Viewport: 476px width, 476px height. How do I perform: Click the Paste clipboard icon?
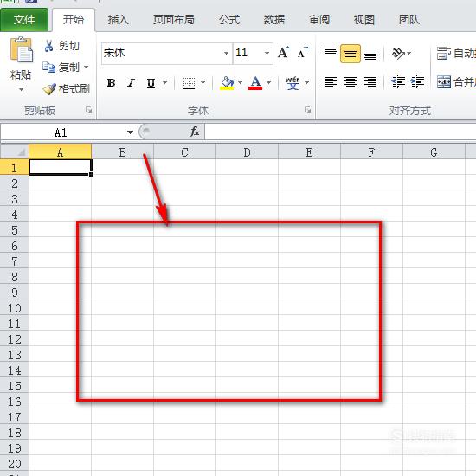click(21, 49)
